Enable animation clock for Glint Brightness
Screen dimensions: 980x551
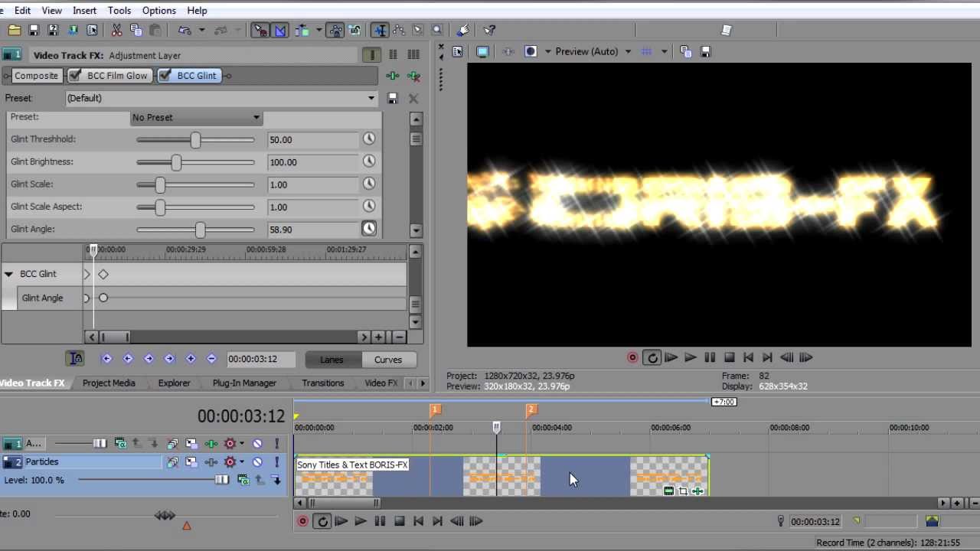tap(369, 161)
